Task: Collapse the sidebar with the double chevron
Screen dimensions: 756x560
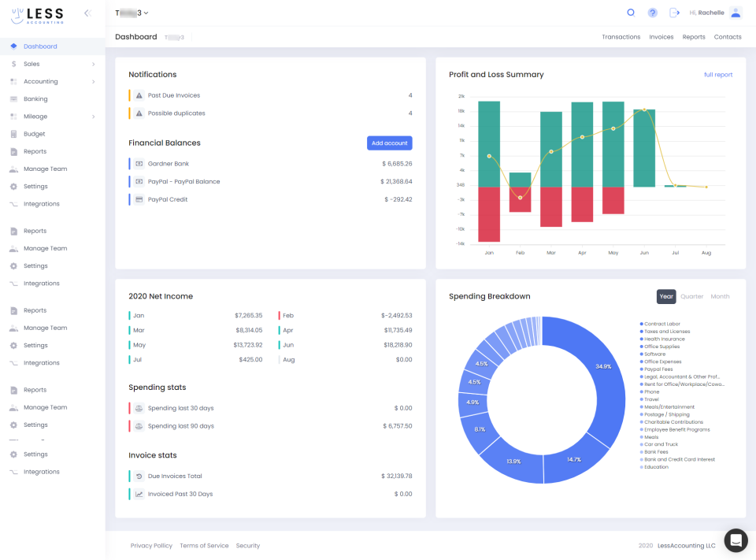Action: [x=87, y=13]
